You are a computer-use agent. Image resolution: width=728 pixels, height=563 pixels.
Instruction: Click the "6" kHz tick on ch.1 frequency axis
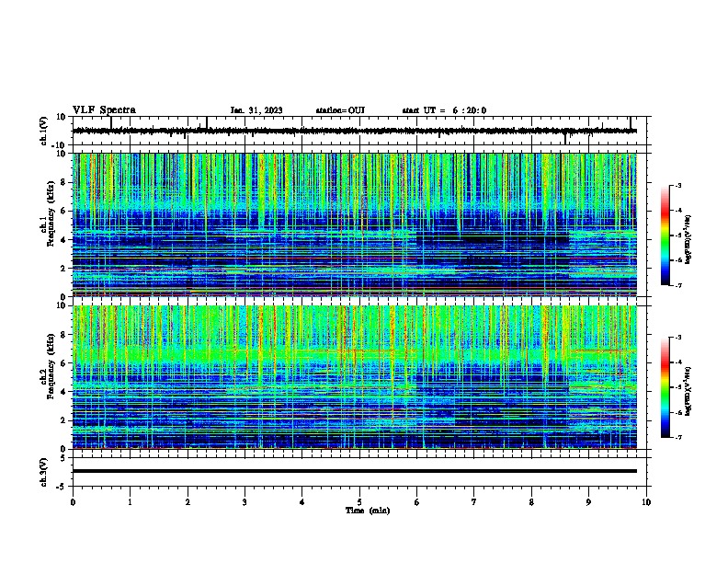point(63,211)
